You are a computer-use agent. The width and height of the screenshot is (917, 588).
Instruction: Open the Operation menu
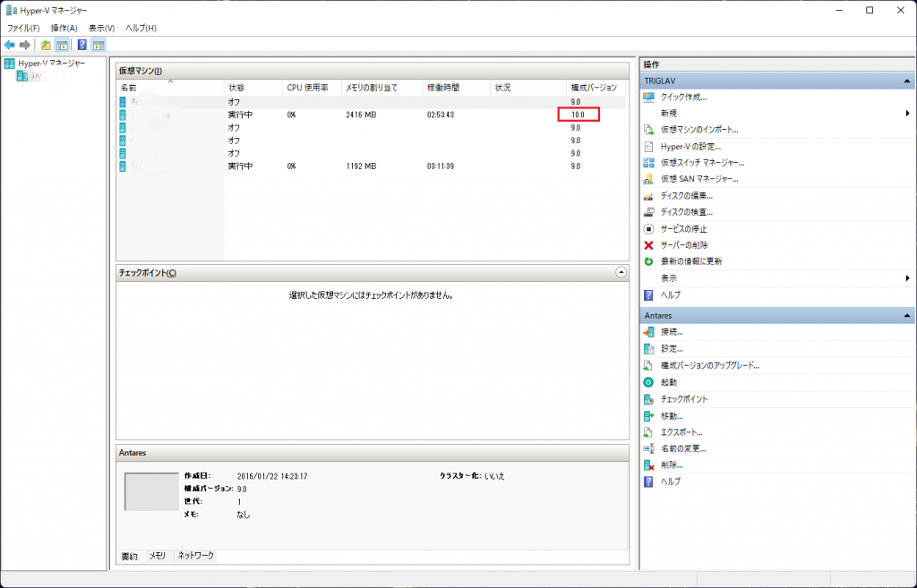pyautogui.click(x=65, y=28)
